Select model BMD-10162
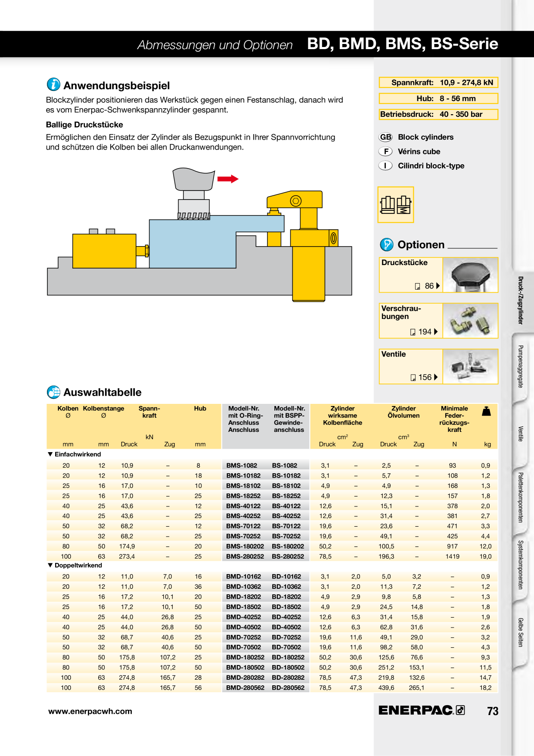Image resolution: width=534 pixels, height=756 pixels. (243, 577)
